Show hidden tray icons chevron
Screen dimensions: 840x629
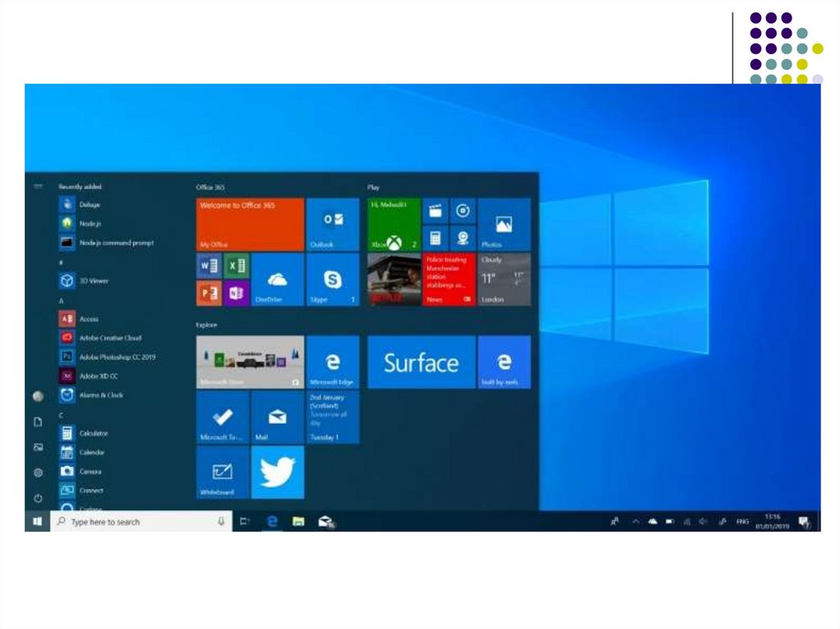click(x=636, y=521)
